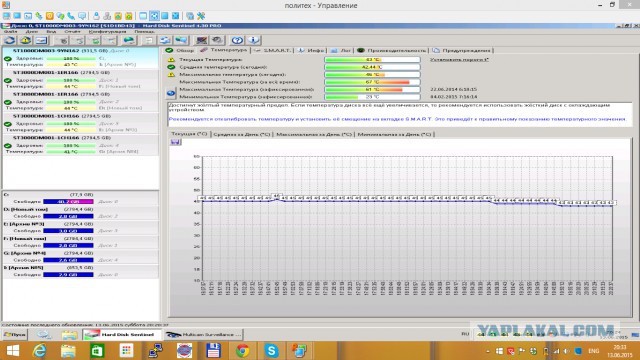Select the Средняя за День graph tab
The image size is (640, 360).
(x=242, y=134)
